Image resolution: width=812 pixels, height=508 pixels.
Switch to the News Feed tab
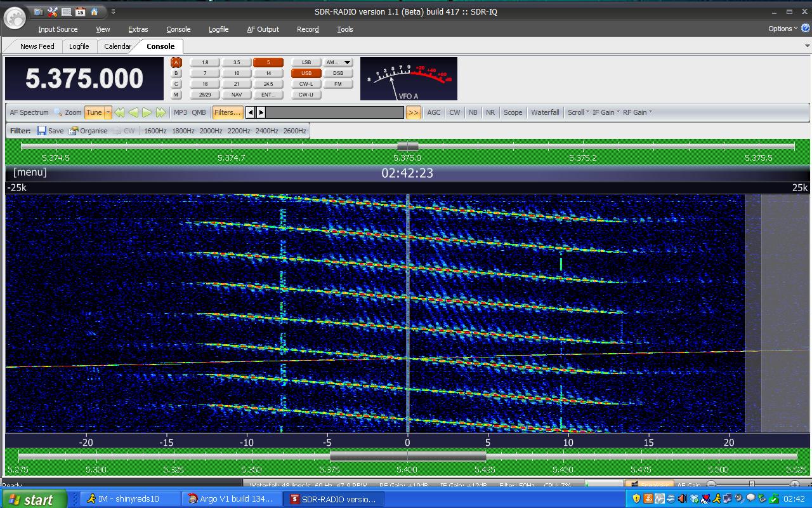pos(37,46)
